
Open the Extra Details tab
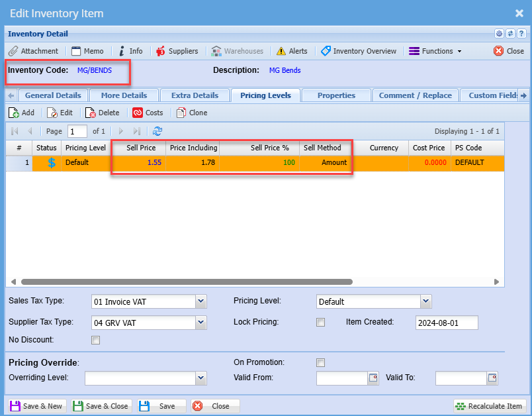(195, 95)
